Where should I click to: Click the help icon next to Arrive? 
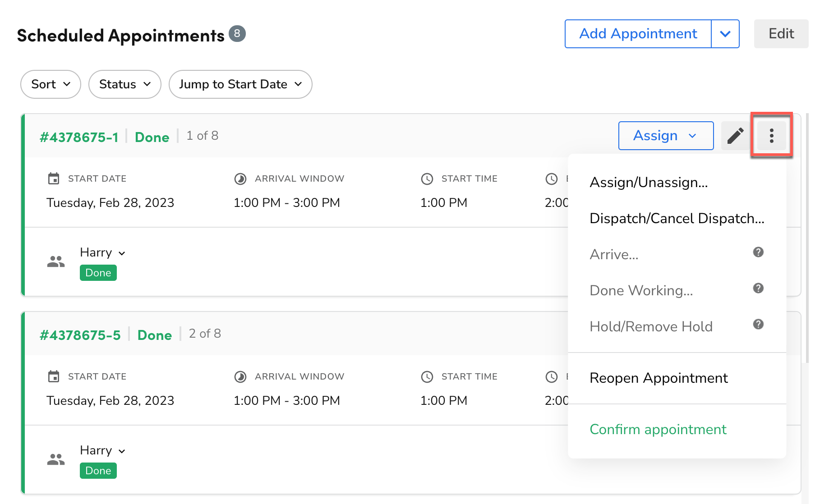coord(758,252)
